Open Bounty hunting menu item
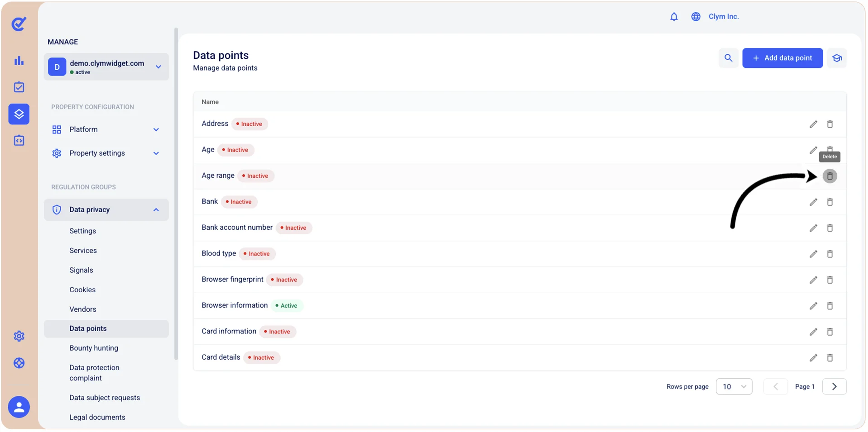The height and width of the screenshot is (432, 868). (94, 348)
